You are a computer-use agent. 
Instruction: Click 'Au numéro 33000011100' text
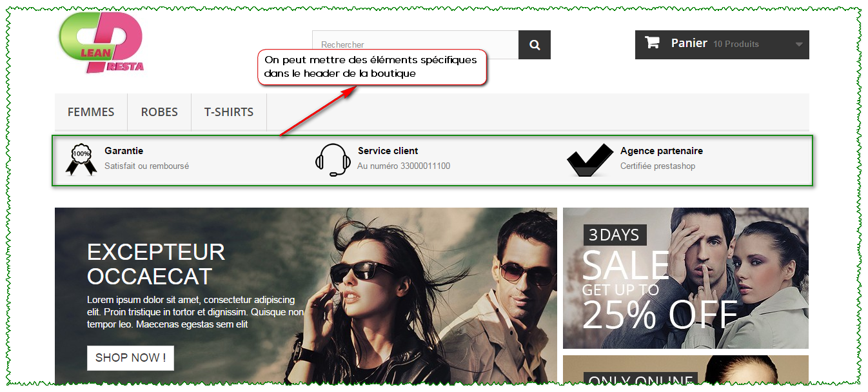tap(404, 166)
